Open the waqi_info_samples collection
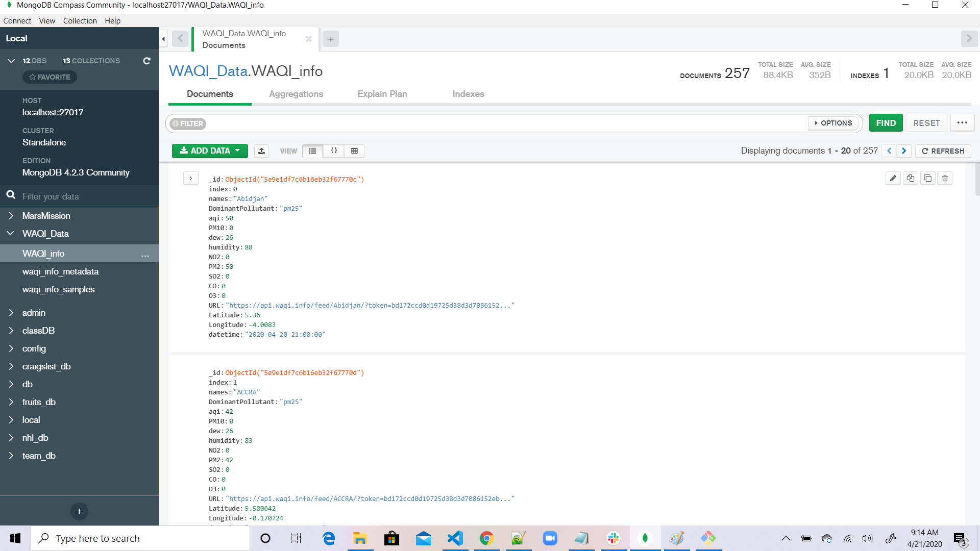The image size is (980, 551). click(x=58, y=289)
